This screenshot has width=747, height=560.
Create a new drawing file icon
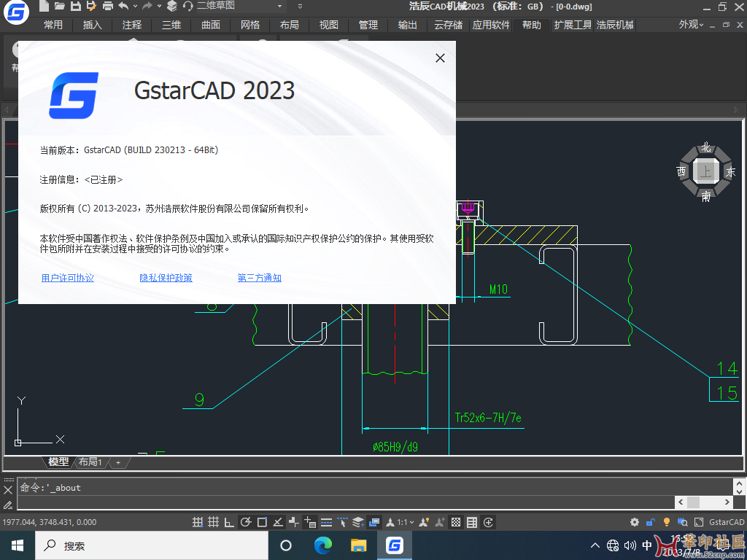(x=44, y=6)
